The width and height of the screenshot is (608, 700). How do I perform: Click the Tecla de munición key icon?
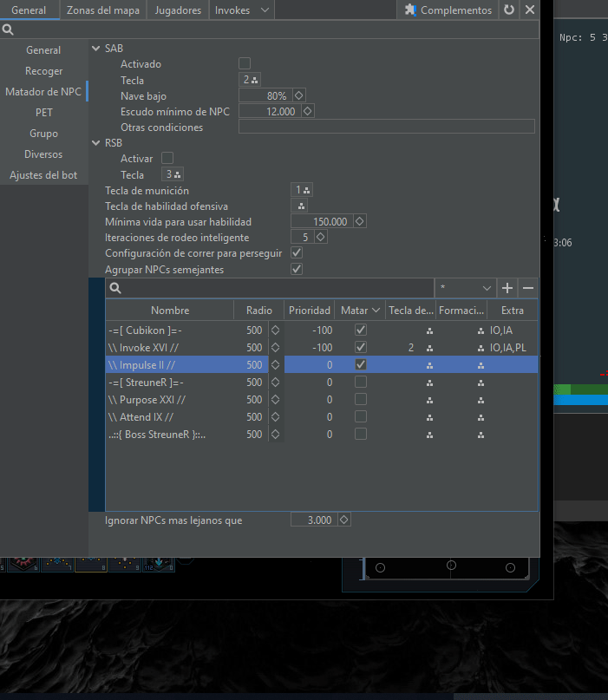(x=306, y=190)
